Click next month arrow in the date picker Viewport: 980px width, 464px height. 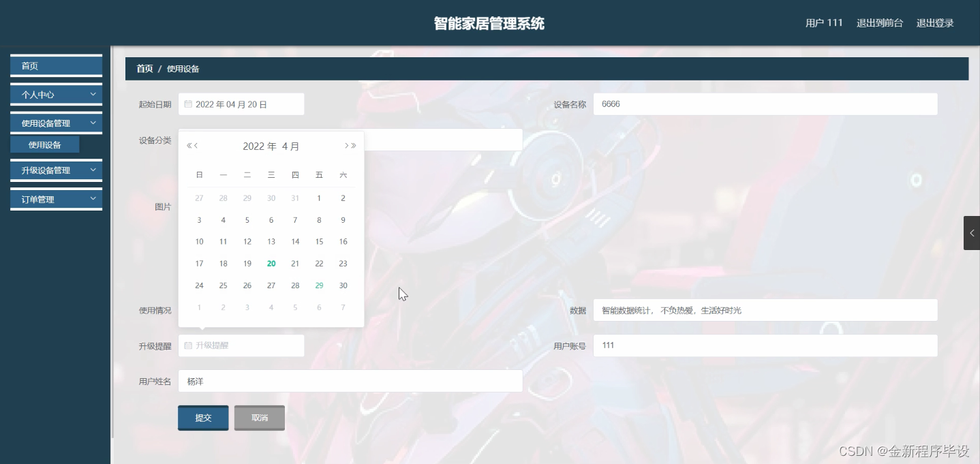(346, 145)
